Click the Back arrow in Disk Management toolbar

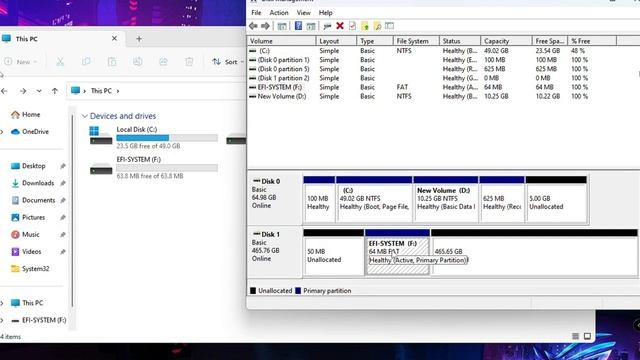point(253,26)
